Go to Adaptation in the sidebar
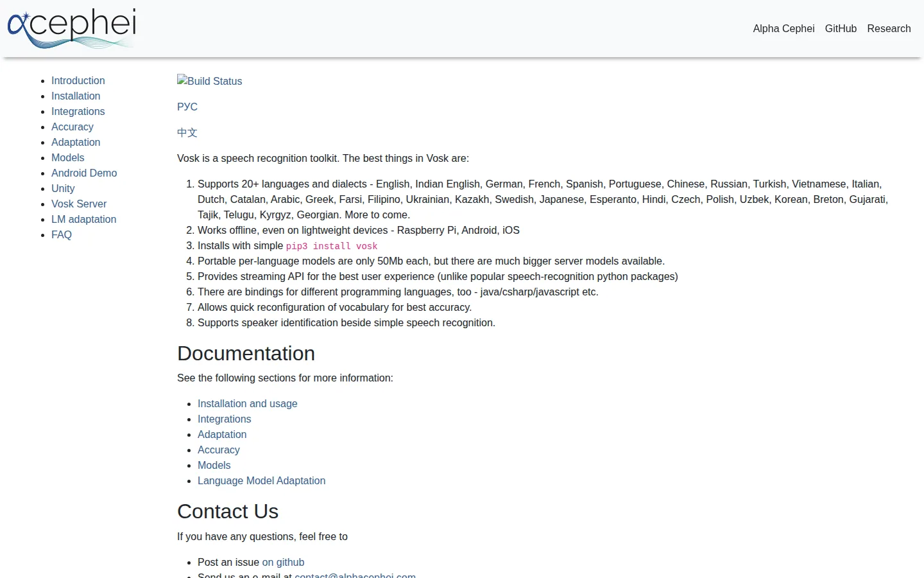924x578 pixels. [x=76, y=142]
